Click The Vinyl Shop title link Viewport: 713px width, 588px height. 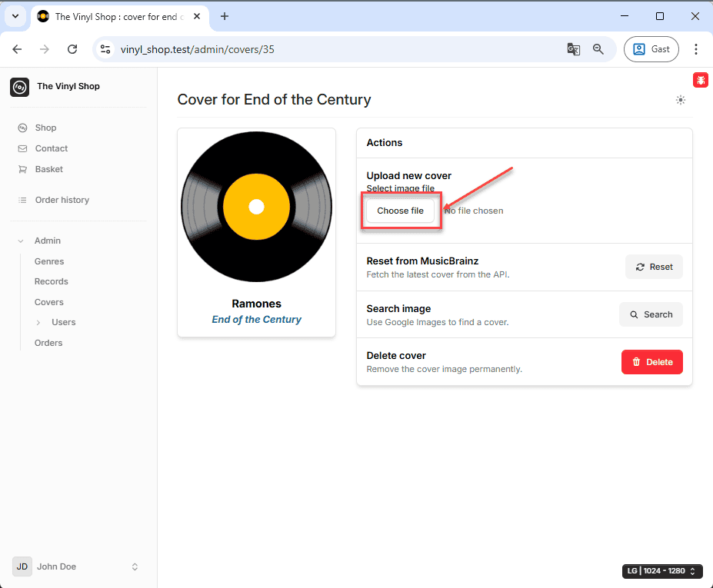(x=68, y=86)
